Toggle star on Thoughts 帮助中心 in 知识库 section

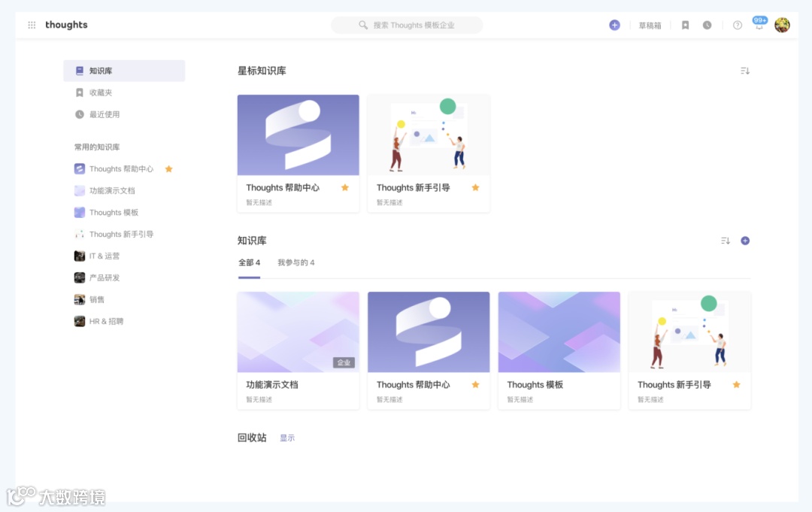click(x=475, y=385)
